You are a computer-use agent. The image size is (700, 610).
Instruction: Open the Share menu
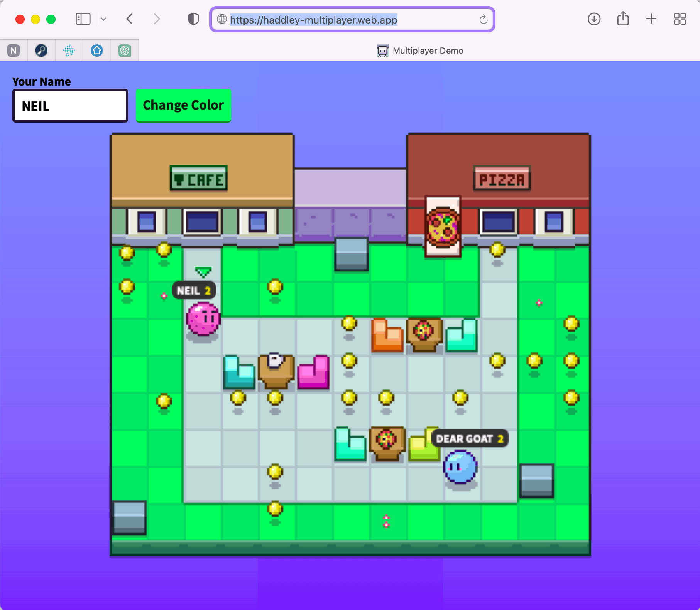(623, 19)
